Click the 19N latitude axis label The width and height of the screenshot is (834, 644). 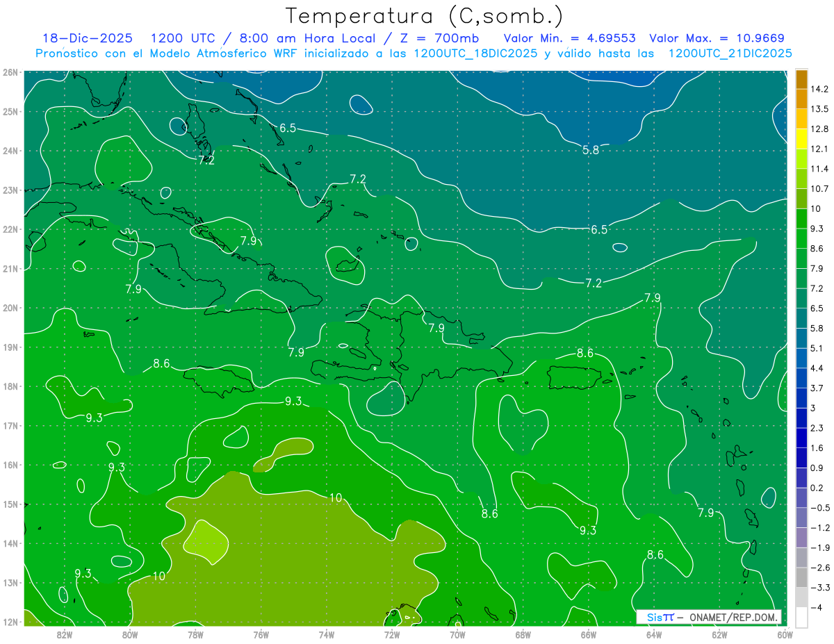[x=10, y=347]
